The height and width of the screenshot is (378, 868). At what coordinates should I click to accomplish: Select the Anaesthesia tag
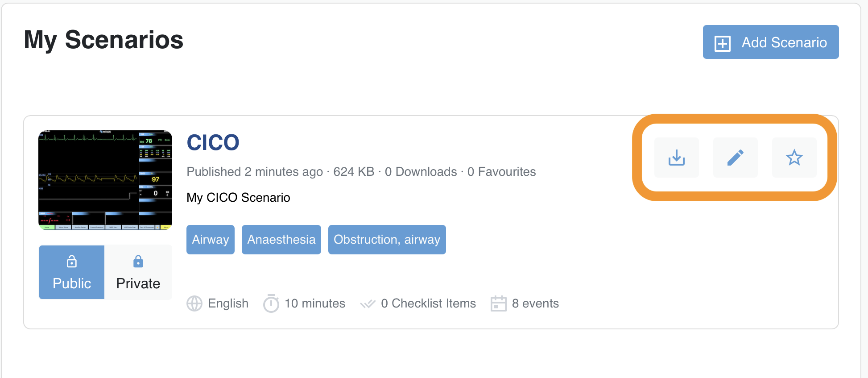(281, 240)
